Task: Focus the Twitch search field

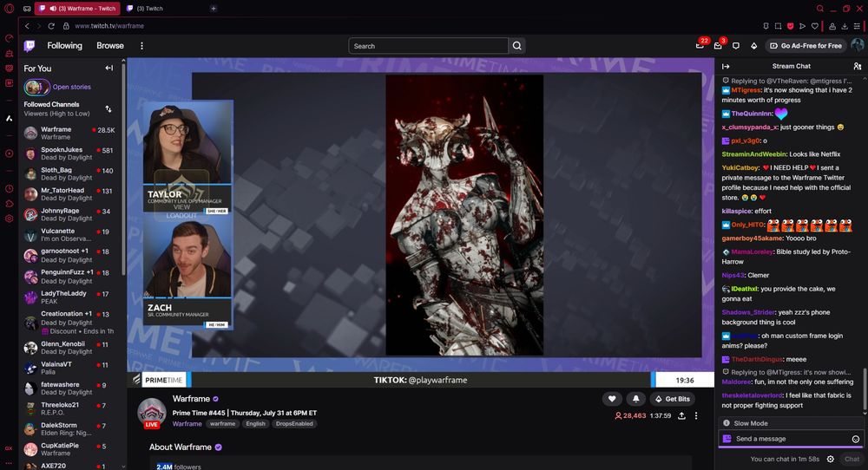Action: click(428, 46)
